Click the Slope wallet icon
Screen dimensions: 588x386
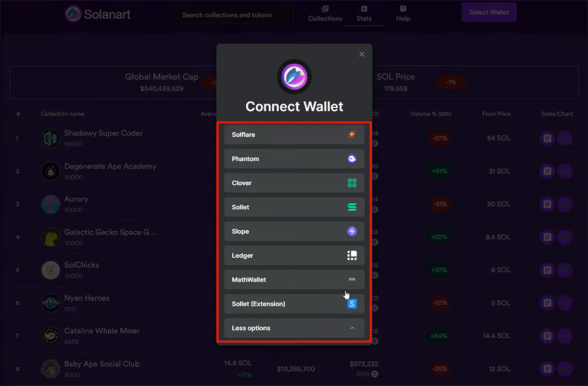point(351,231)
